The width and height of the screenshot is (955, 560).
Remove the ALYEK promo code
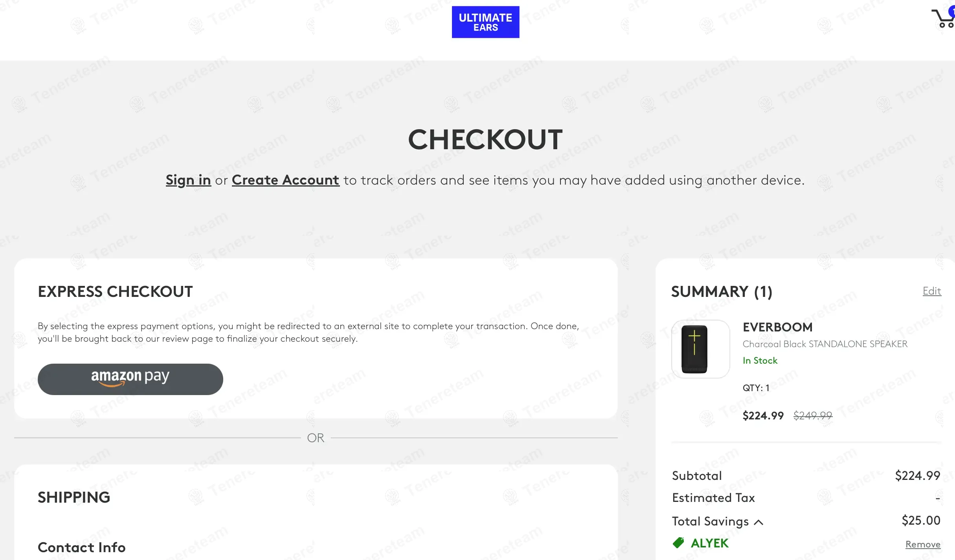pos(923,544)
